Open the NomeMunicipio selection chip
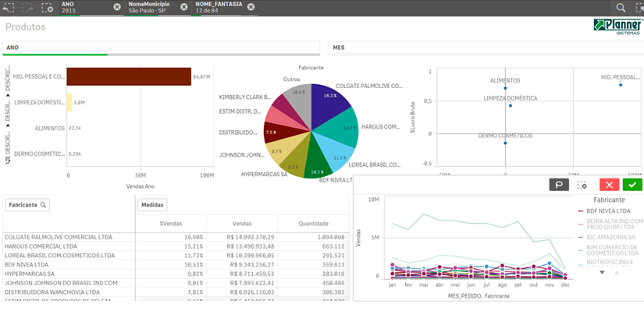This screenshot has height=311, width=644. click(151, 7)
